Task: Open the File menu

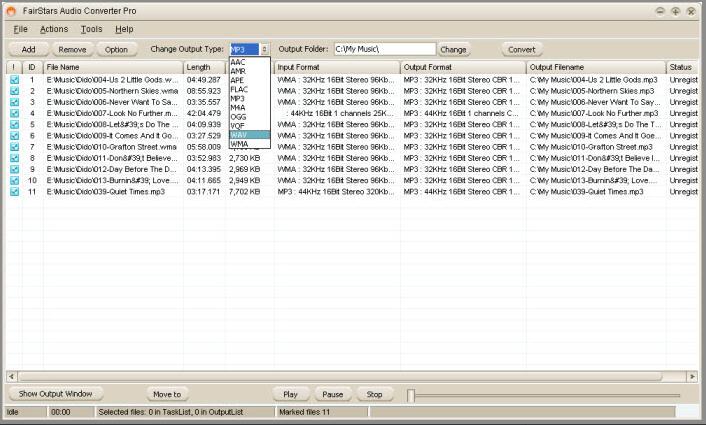Action: pos(20,29)
